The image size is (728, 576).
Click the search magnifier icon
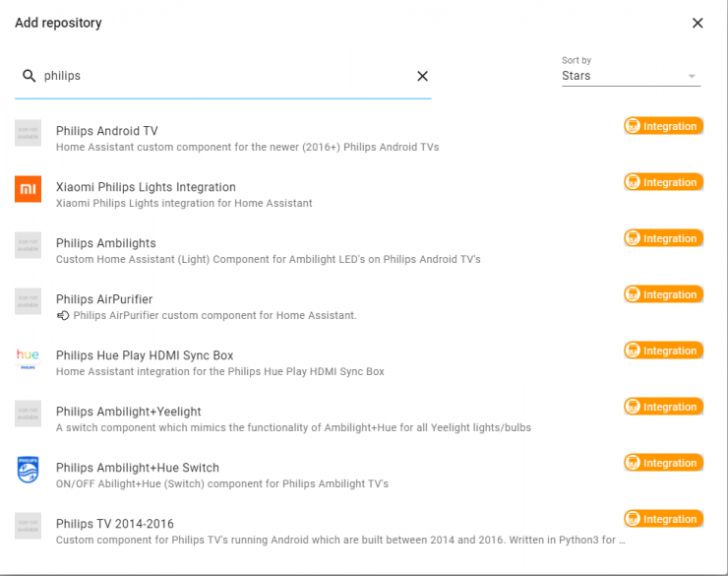tap(30, 76)
